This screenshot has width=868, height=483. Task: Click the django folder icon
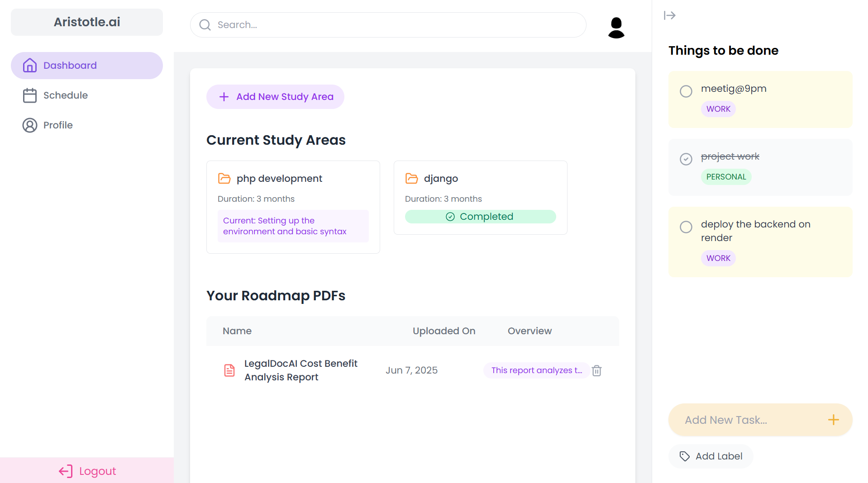pos(411,179)
